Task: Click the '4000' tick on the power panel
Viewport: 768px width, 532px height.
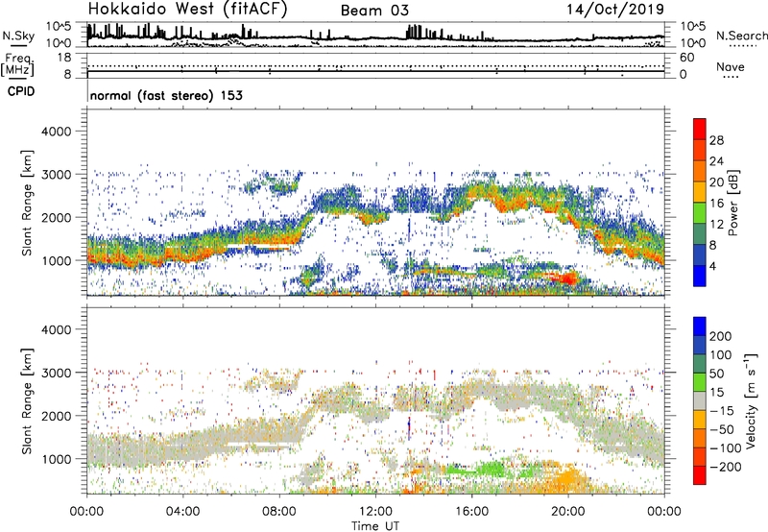Action: point(56,132)
